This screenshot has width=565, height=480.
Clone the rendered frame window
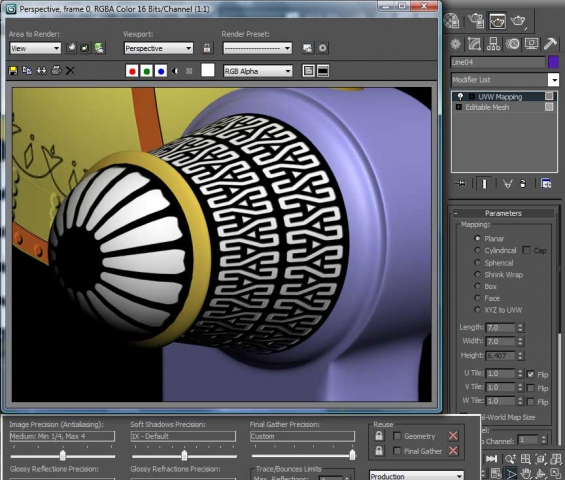tap(27, 71)
